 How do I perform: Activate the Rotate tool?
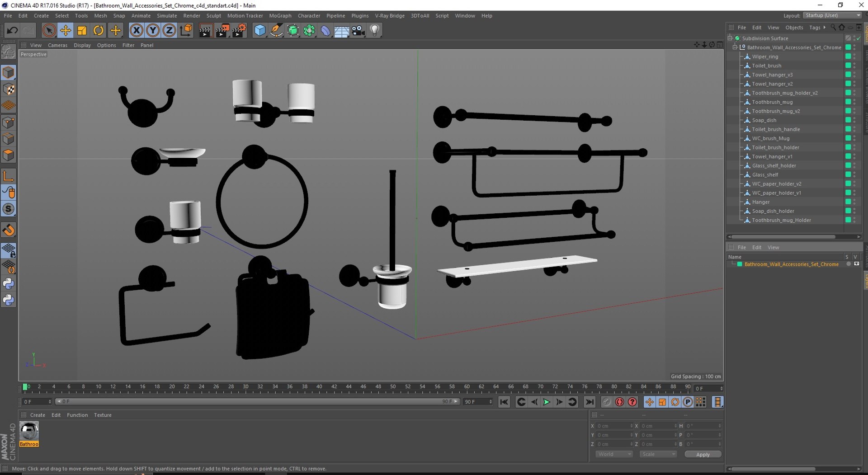click(x=98, y=30)
